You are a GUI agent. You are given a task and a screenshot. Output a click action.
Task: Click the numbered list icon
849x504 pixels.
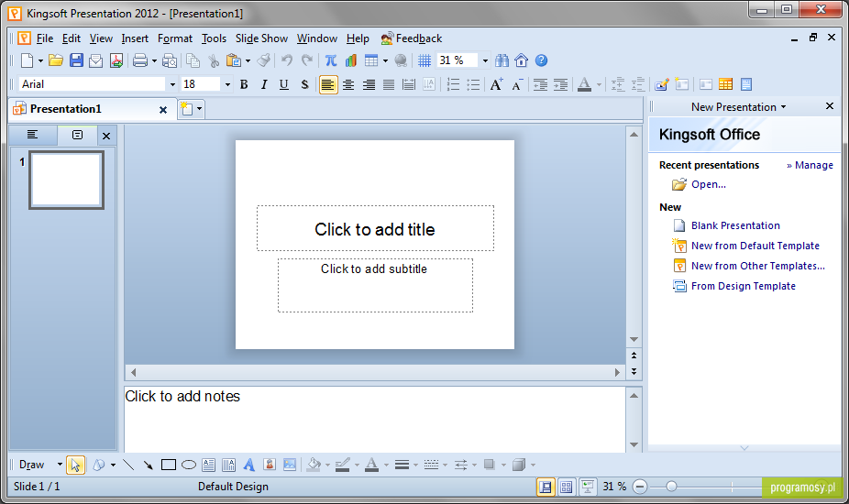453,84
